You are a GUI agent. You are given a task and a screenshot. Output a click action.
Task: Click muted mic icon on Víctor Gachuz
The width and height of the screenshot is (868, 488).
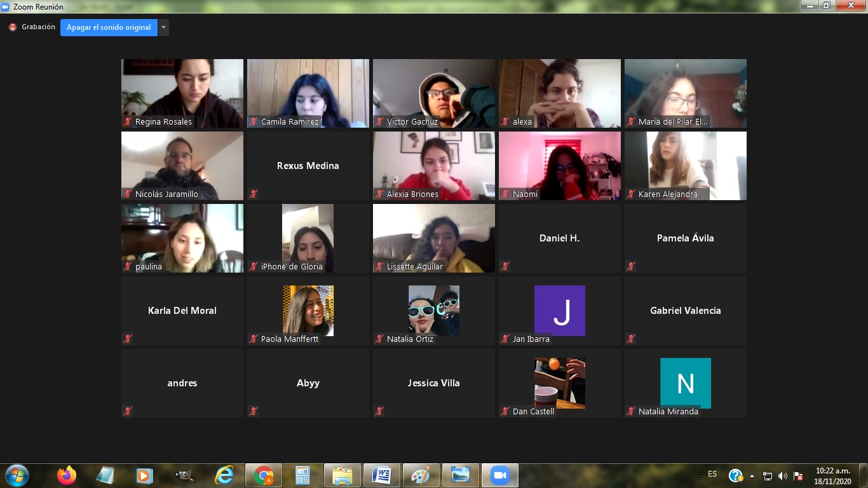[379, 121]
